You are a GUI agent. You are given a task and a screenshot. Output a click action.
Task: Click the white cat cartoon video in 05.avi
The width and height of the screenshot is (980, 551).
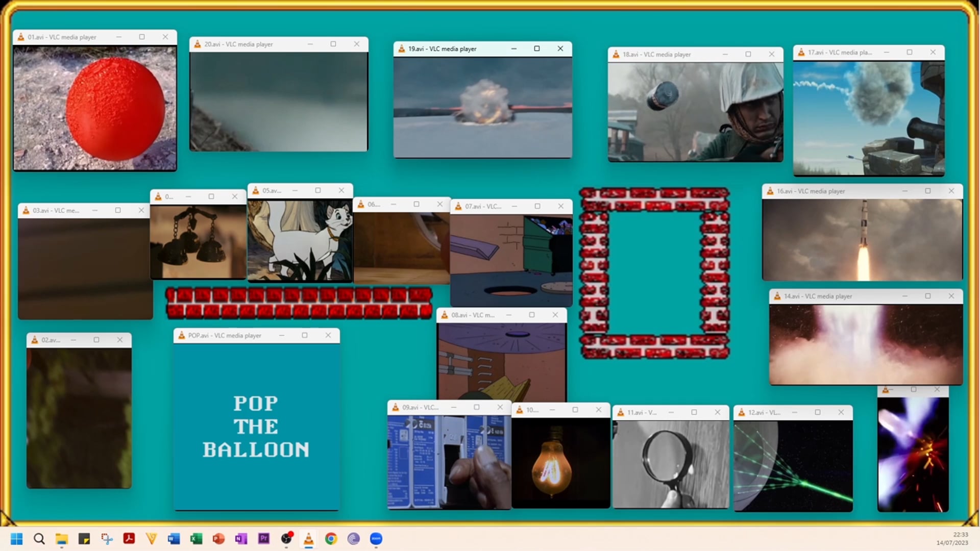click(300, 240)
